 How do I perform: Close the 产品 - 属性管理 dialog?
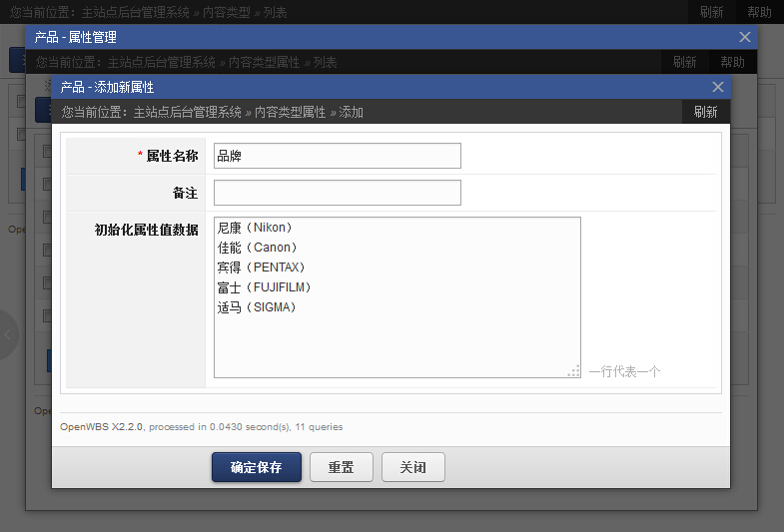(x=744, y=37)
